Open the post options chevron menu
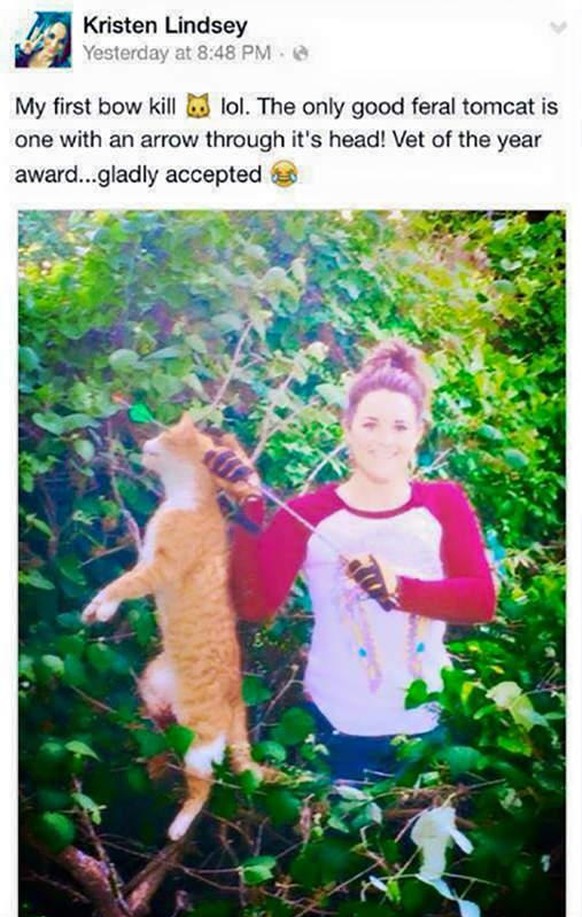Screen dimensions: 582x917 pyautogui.click(x=560, y=27)
